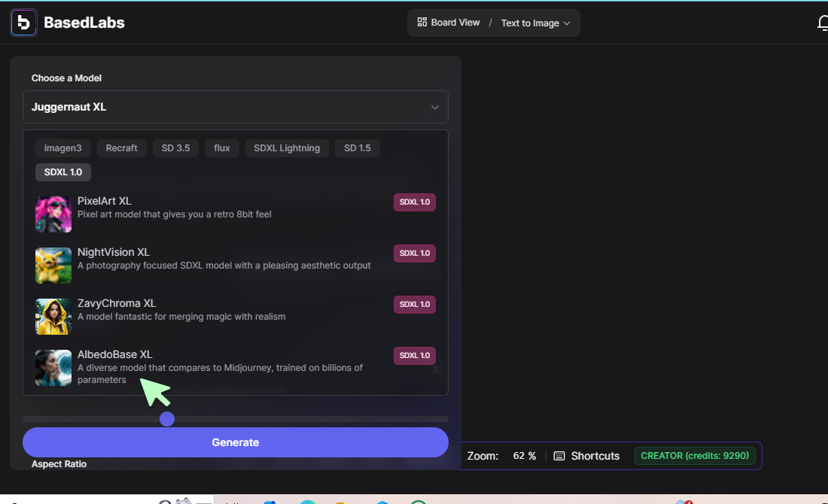This screenshot has height=504, width=828.
Task: Click the Aspect Ratio label
Action: coord(59,464)
